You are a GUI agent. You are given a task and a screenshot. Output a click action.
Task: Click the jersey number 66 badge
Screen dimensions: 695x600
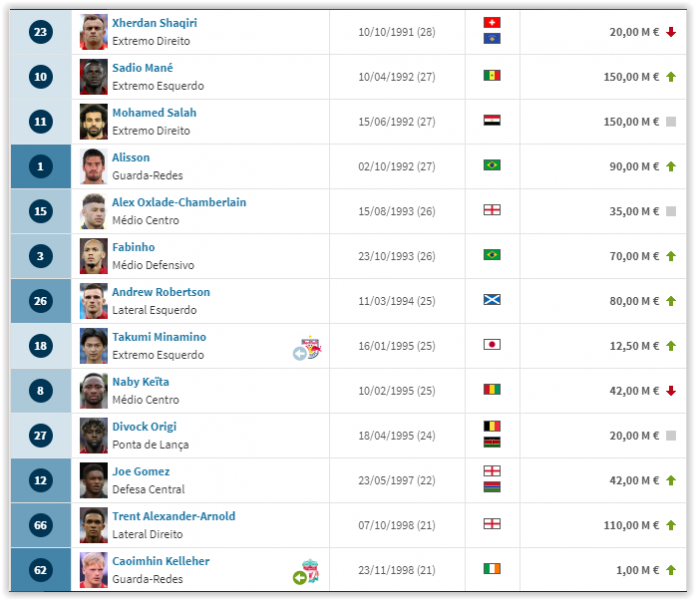(40, 526)
